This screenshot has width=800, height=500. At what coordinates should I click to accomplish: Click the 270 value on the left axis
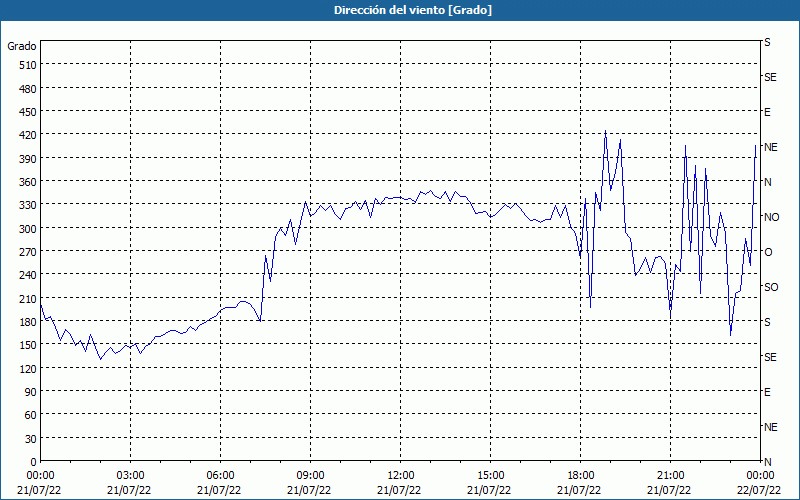(28, 252)
